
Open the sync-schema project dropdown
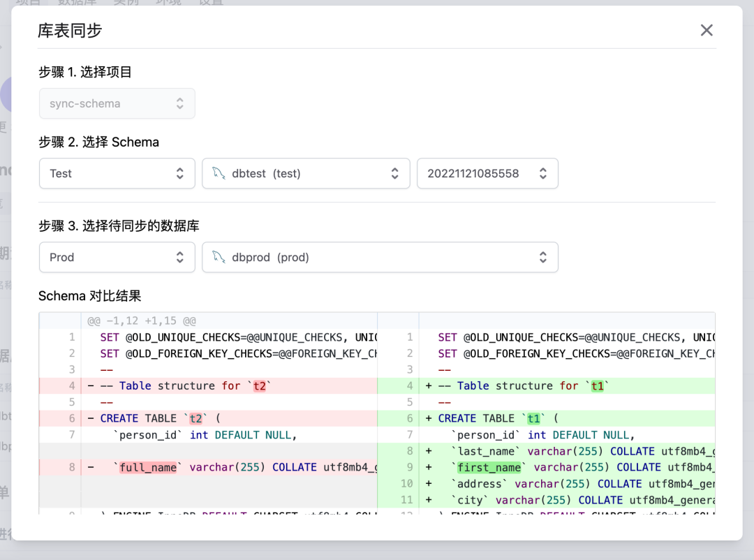(117, 103)
